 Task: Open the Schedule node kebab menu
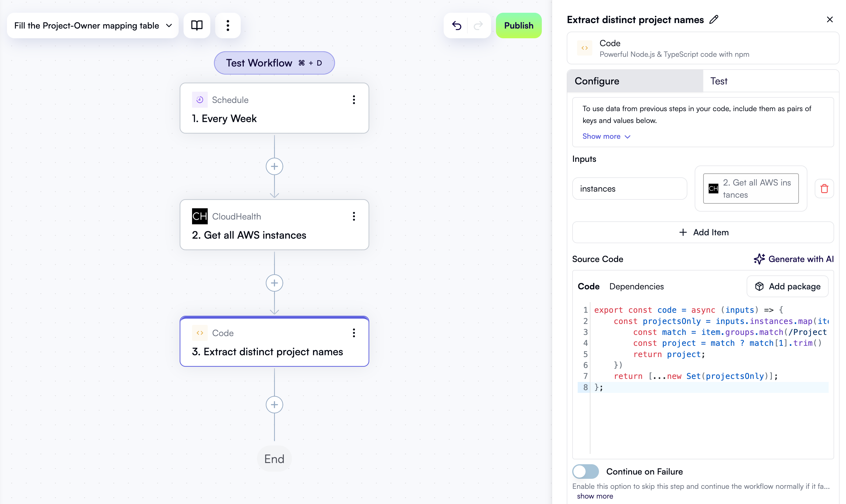pyautogui.click(x=354, y=100)
